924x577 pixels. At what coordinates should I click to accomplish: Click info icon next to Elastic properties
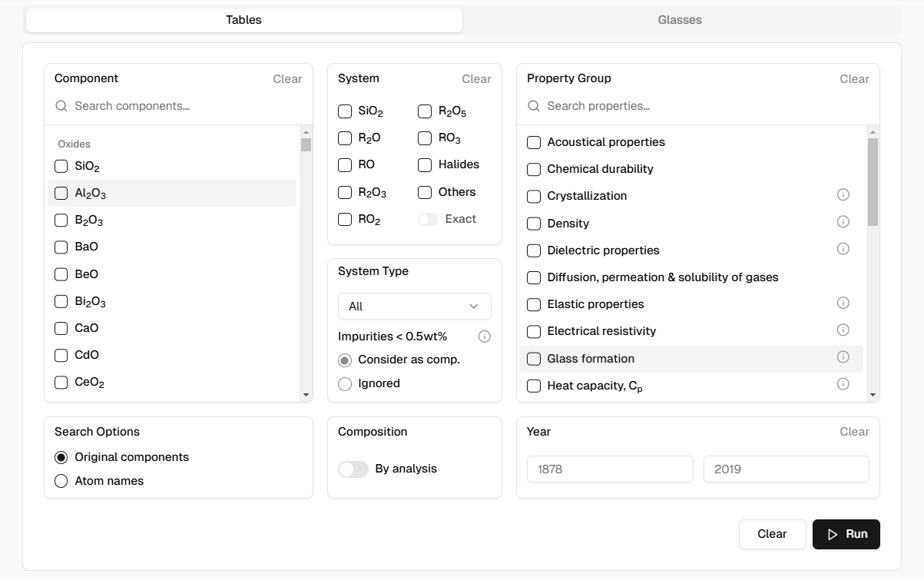[843, 303]
